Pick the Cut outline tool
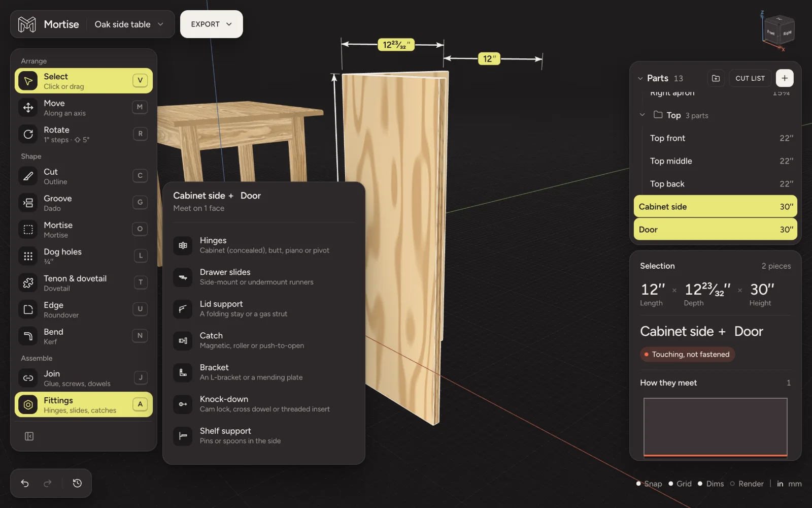Screen dimensions: 812x508 84,176
